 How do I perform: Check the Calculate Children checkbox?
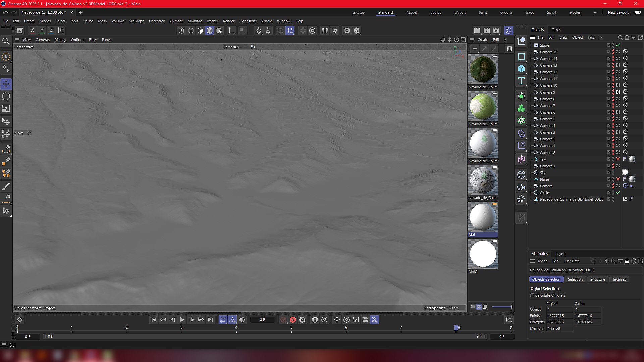[x=532, y=295]
